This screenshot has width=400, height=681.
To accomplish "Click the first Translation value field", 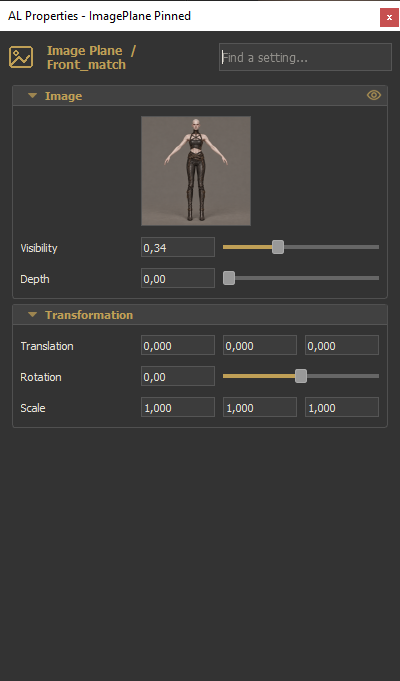I will click(x=178, y=345).
